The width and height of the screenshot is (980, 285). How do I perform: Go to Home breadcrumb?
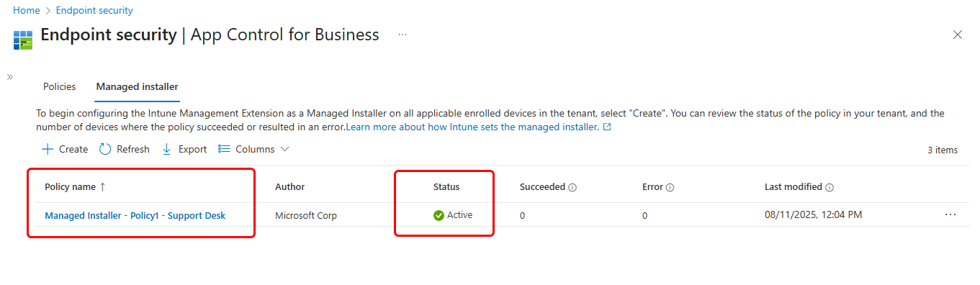pos(26,10)
